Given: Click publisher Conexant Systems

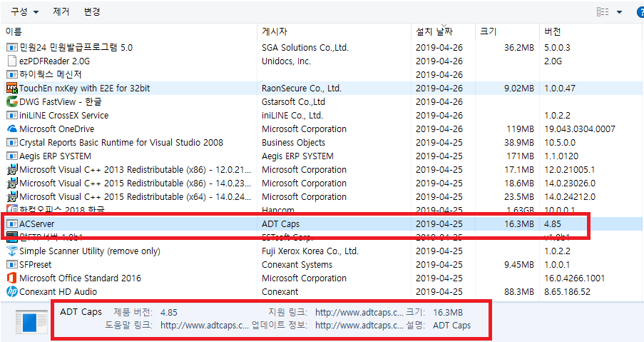Looking at the screenshot, I should pyautogui.click(x=297, y=265).
